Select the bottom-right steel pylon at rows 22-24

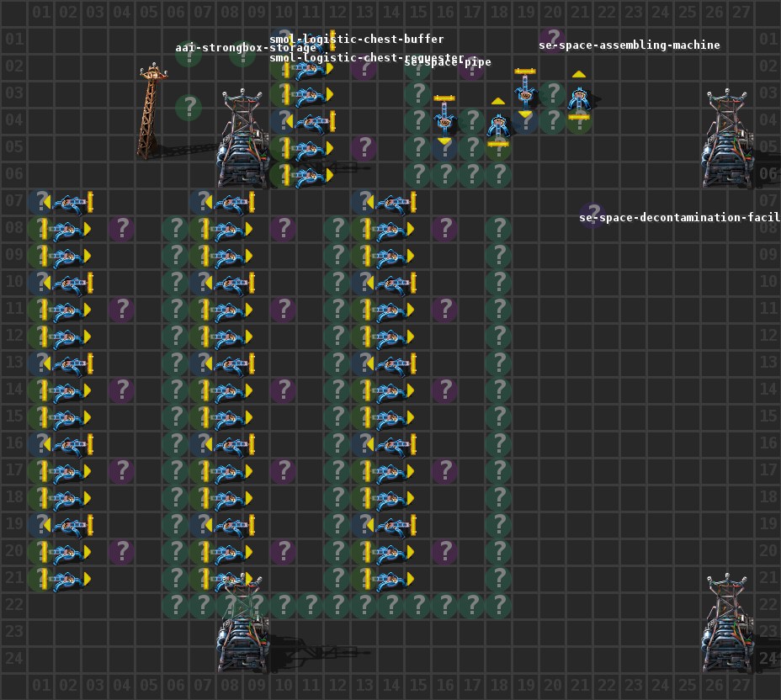click(x=727, y=623)
